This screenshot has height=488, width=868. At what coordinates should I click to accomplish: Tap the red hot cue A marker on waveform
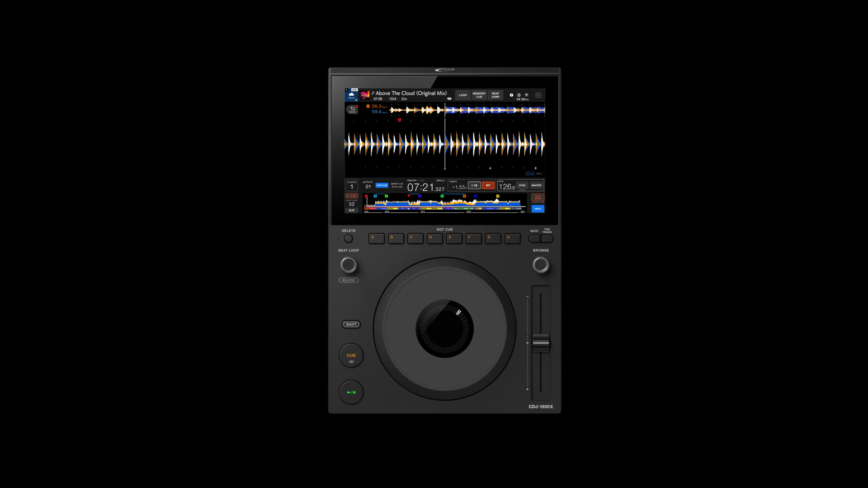tap(399, 120)
